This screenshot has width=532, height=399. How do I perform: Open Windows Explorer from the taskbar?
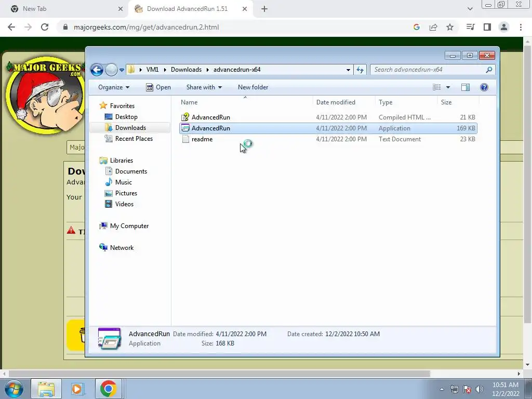pyautogui.click(x=46, y=389)
